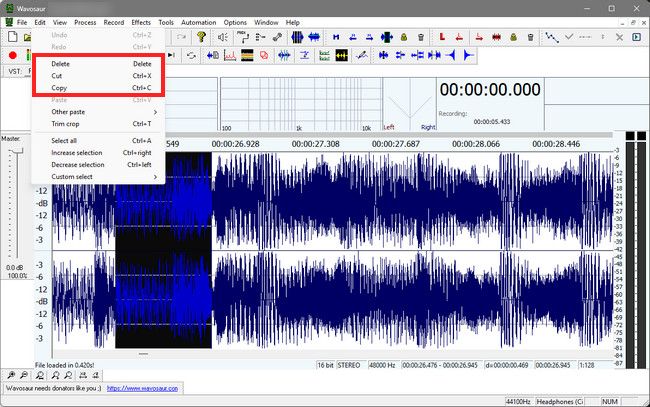
Task: Click the 44100Hz status bar entry
Action: 518,401
